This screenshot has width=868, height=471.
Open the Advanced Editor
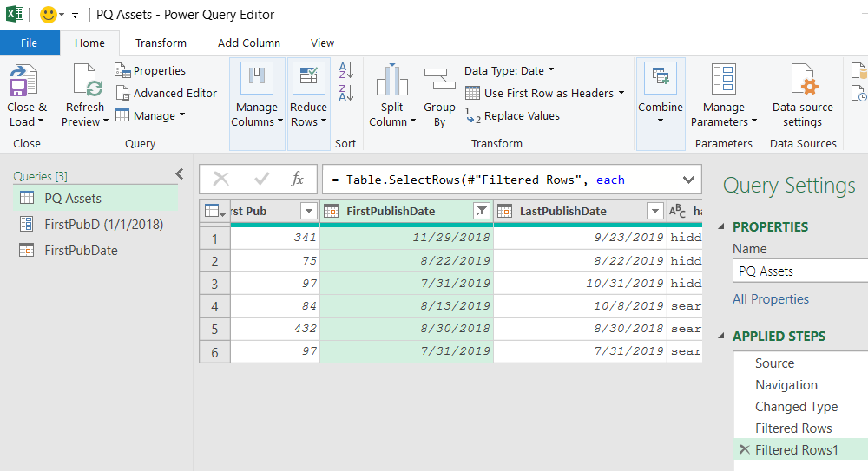tap(167, 93)
